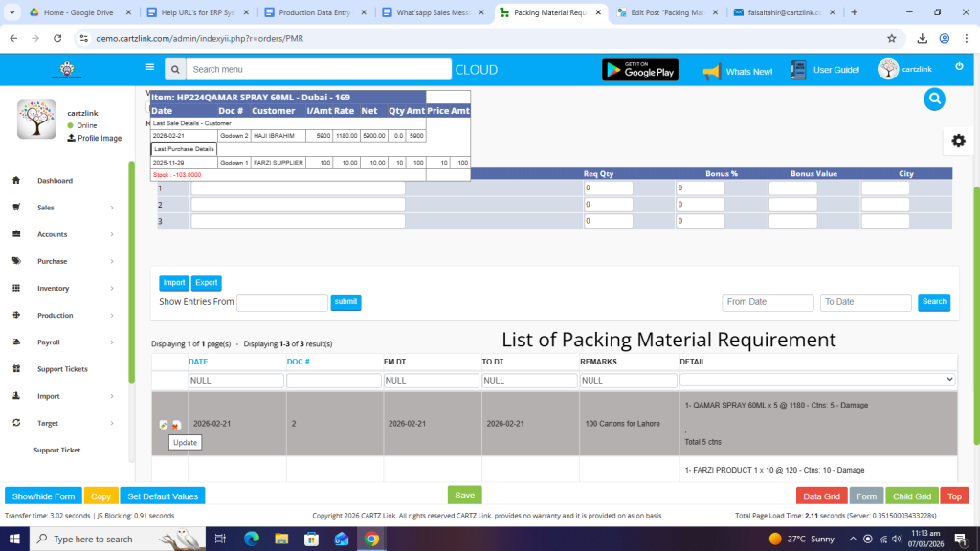Click the green Save button

(464, 496)
